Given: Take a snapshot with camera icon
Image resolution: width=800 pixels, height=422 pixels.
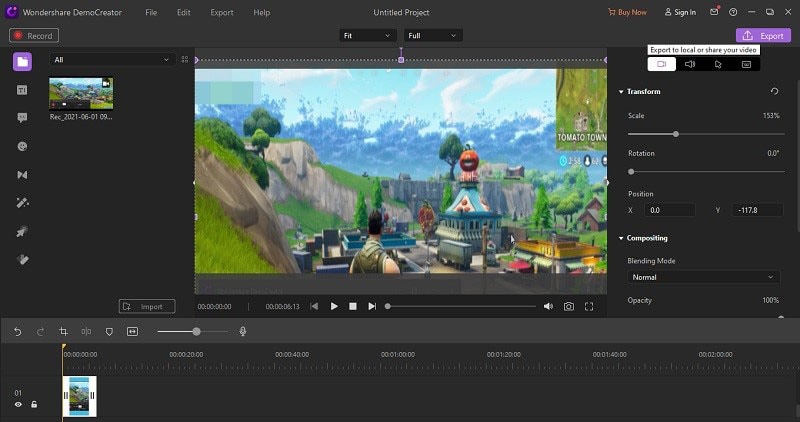Looking at the screenshot, I should click(x=568, y=307).
